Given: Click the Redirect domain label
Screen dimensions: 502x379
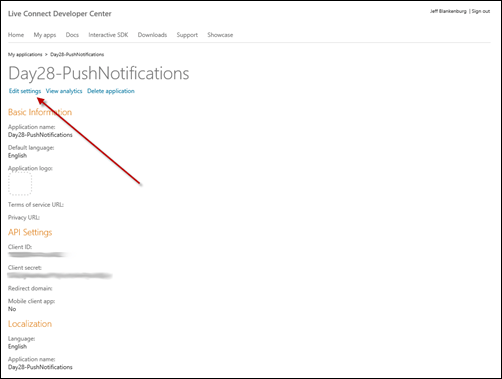Looking at the screenshot, I should [x=30, y=288].
